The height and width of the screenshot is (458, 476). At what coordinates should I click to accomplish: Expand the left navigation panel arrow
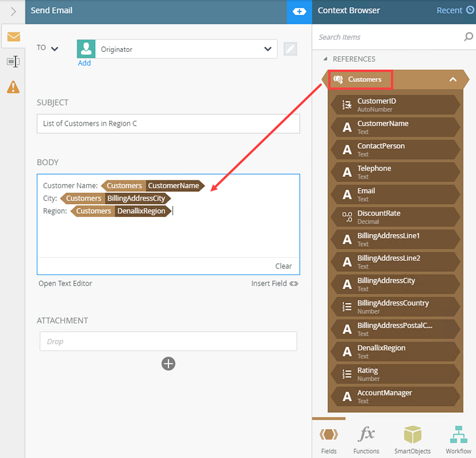(x=13, y=11)
